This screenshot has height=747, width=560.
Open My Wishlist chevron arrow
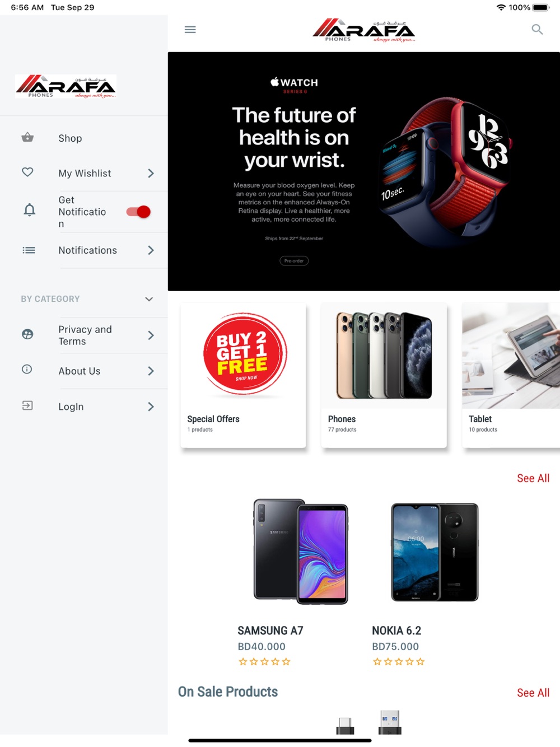151,174
